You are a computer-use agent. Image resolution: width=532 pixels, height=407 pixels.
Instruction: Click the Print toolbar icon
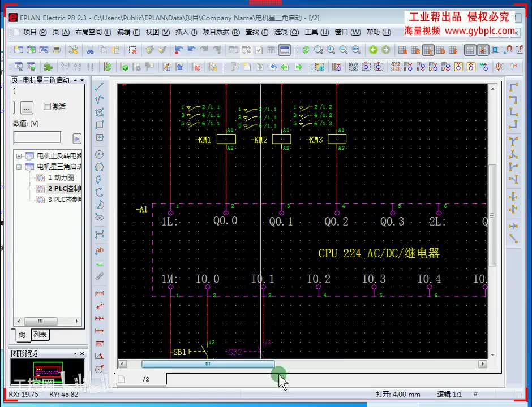click(57, 50)
